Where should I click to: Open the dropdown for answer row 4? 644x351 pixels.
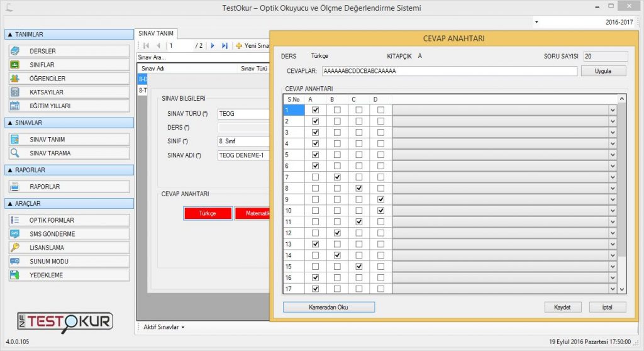[613, 143]
